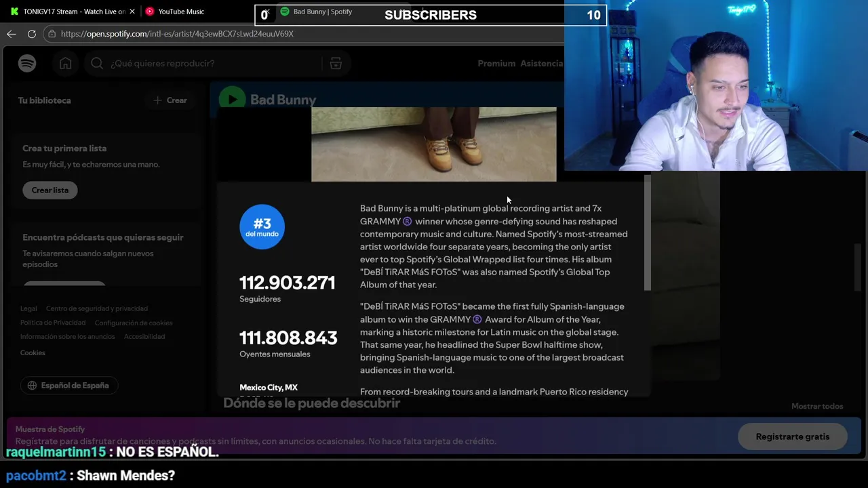This screenshot has width=868, height=488.
Task: Open the Accesibilidad link
Action: tap(144, 336)
